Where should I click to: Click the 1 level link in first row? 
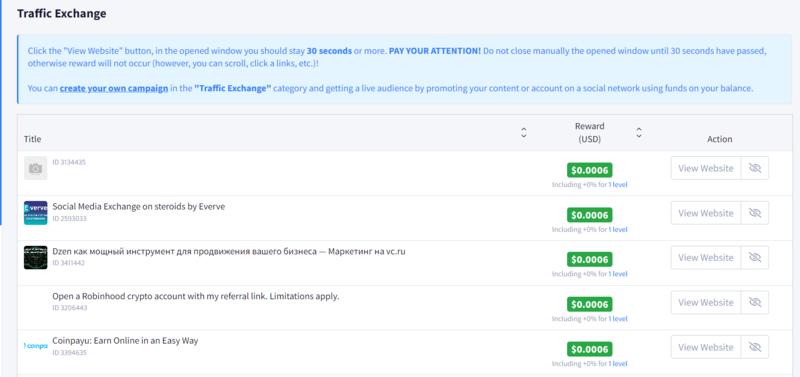[618, 185]
